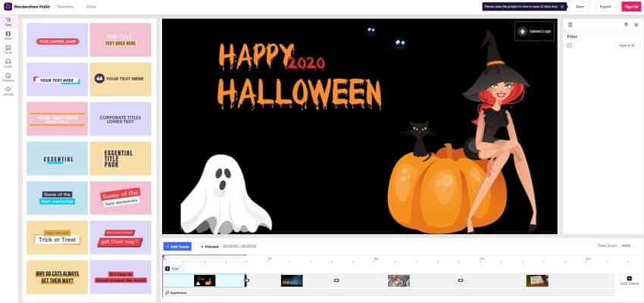Select the fourth scene thumbnail in timeline
Viewport: 644px width, 303px height.
tap(537, 280)
